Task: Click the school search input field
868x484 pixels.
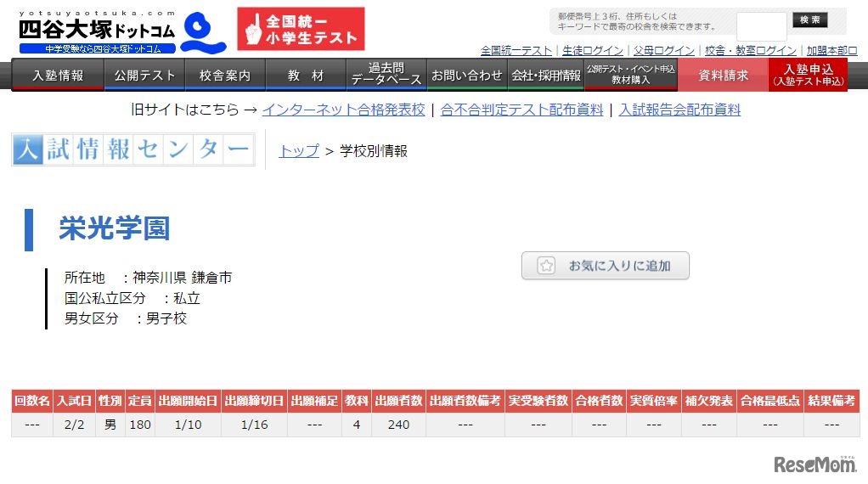Action: [x=761, y=26]
